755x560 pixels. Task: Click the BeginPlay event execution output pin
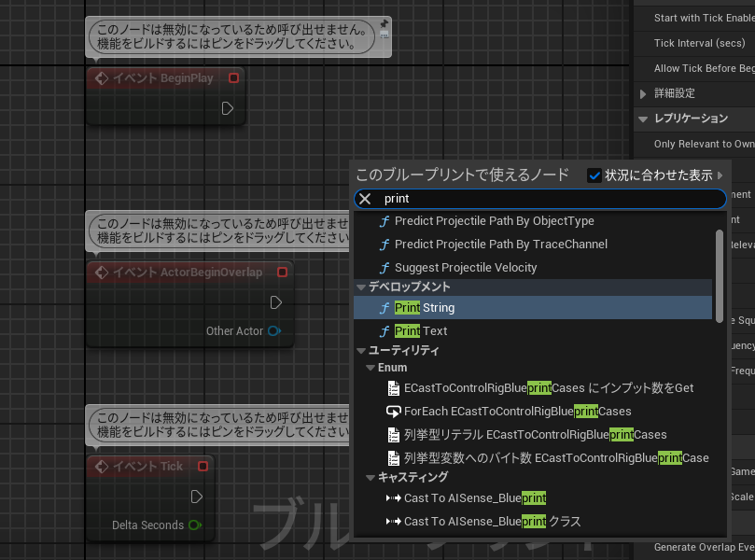[228, 108]
